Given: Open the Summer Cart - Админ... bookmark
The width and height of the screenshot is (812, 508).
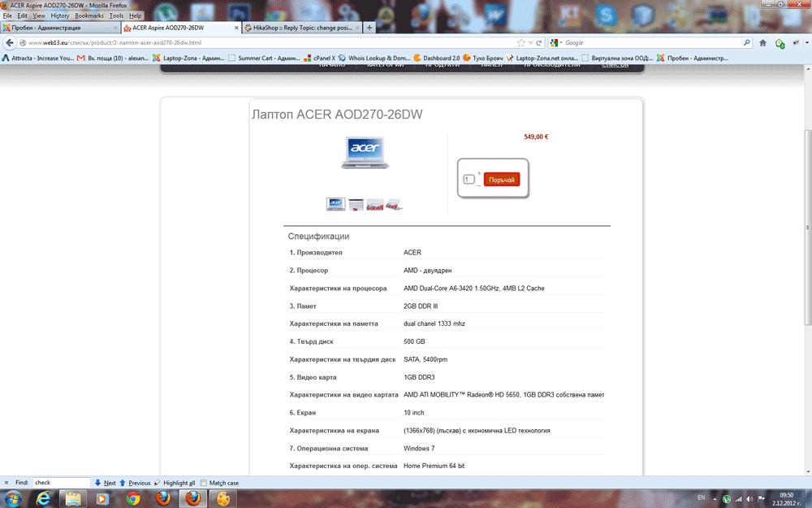Looking at the screenshot, I should pyautogui.click(x=264, y=58).
